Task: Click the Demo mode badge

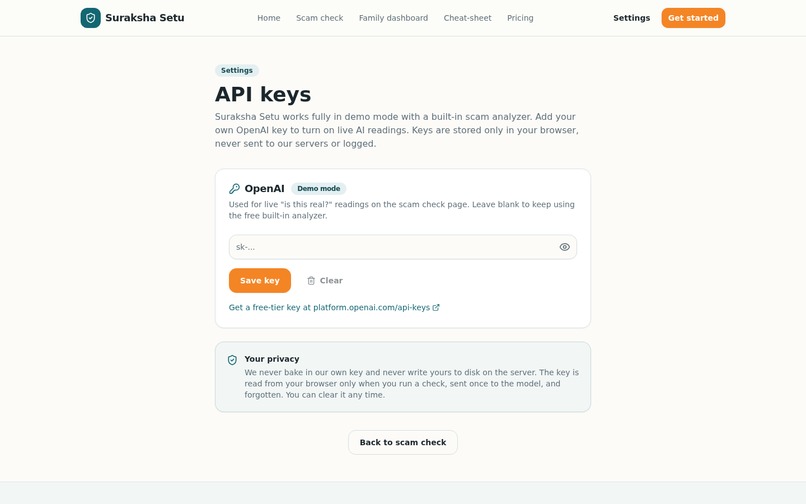Action: pos(319,189)
